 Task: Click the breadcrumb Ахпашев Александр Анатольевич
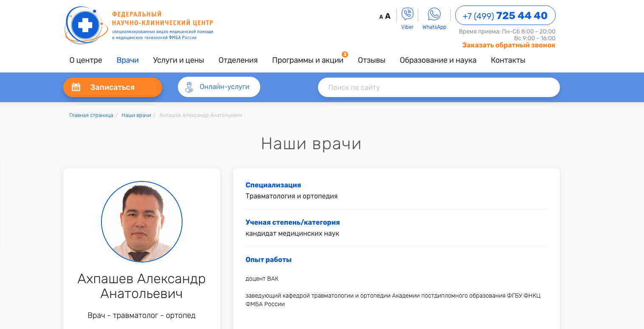point(200,115)
